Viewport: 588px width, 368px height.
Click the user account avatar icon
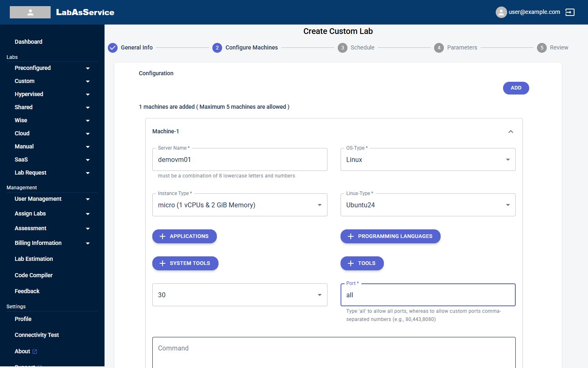click(x=501, y=12)
